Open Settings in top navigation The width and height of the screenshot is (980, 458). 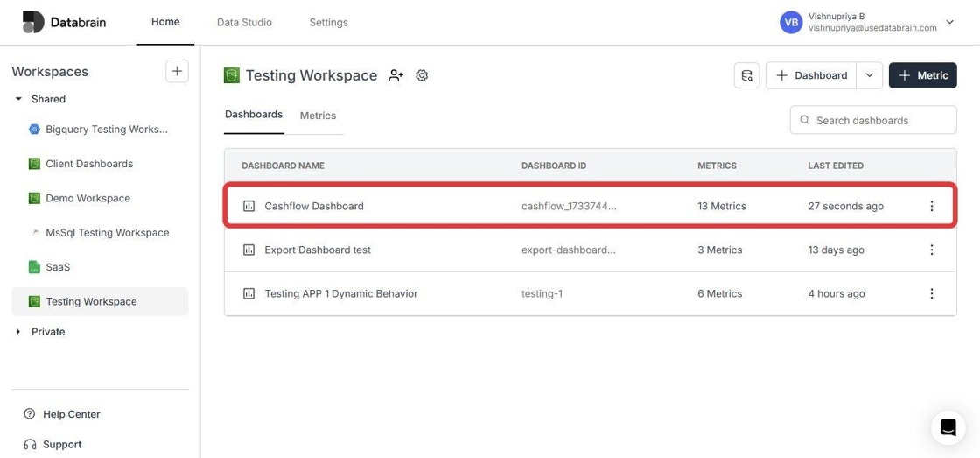click(x=329, y=23)
